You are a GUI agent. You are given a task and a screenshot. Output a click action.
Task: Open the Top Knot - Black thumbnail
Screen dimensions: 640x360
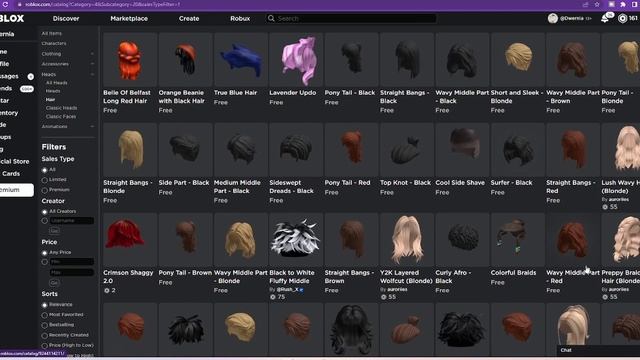pyautogui.click(x=407, y=150)
